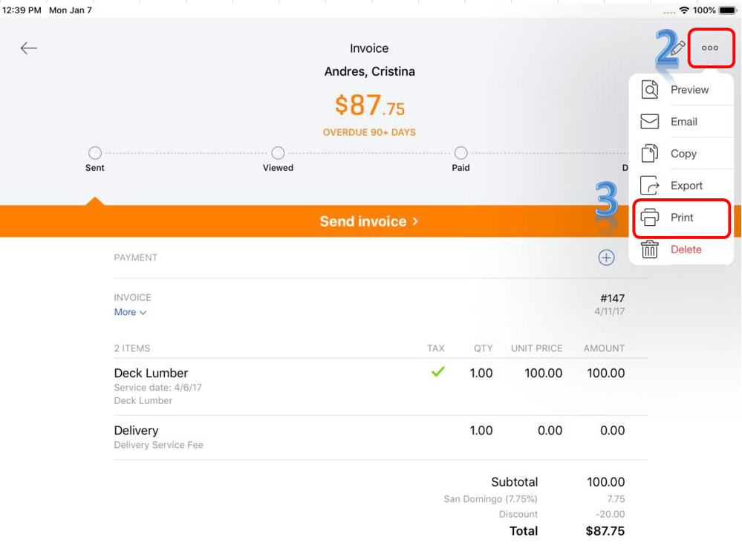Select the Sent status circle
This screenshot has width=742, height=560.
coord(94,153)
